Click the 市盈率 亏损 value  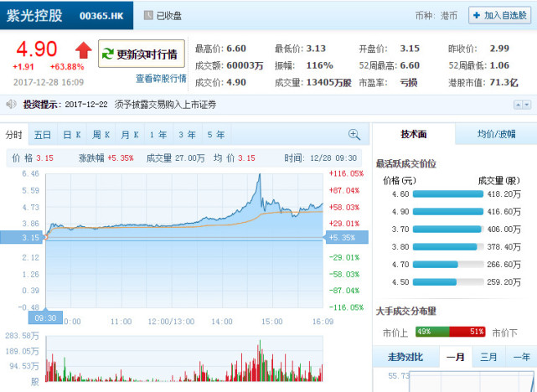click(x=409, y=83)
